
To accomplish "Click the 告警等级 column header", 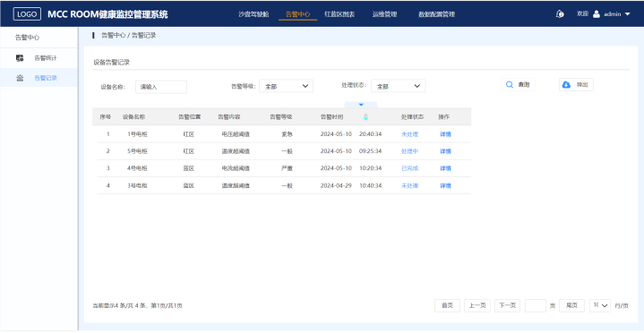I will pos(281,117).
